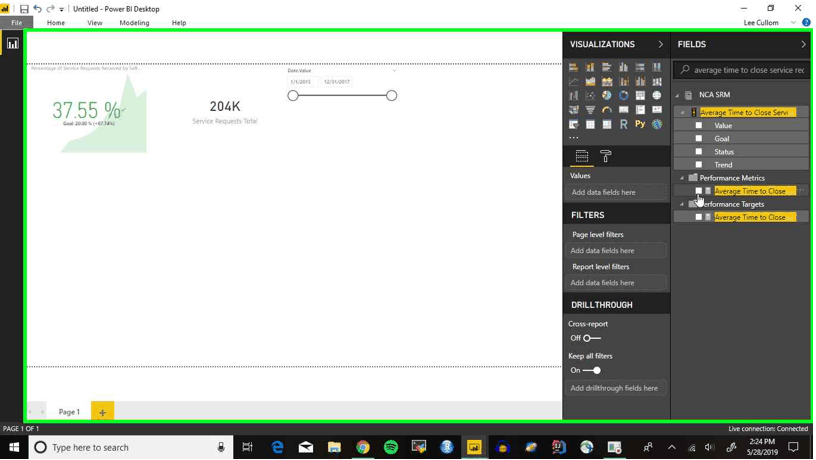The height and width of the screenshot is (460, 816).
Task: Collapse the Performance Metrics folder
Action: pos(682,178)
